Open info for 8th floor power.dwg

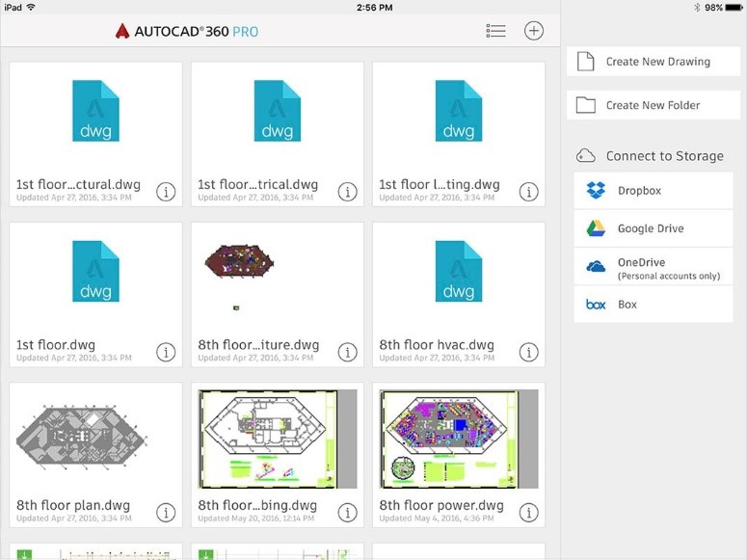(x=528, y=513)
